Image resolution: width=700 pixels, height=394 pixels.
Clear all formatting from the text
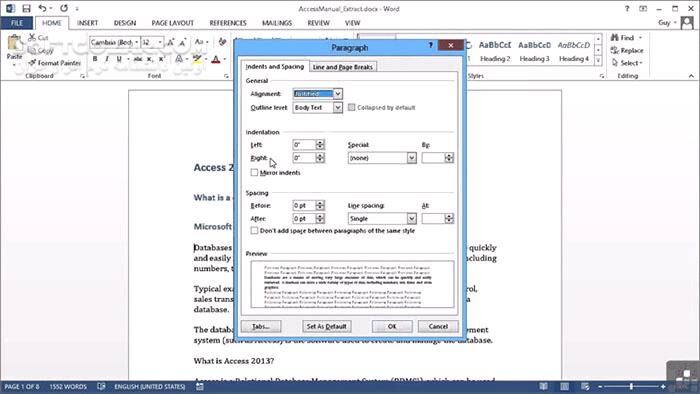222,42
